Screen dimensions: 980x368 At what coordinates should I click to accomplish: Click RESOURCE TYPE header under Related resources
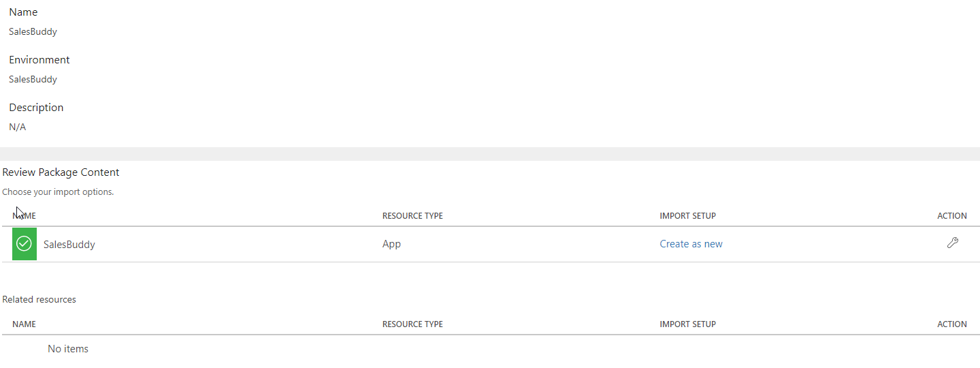[412, 324]
